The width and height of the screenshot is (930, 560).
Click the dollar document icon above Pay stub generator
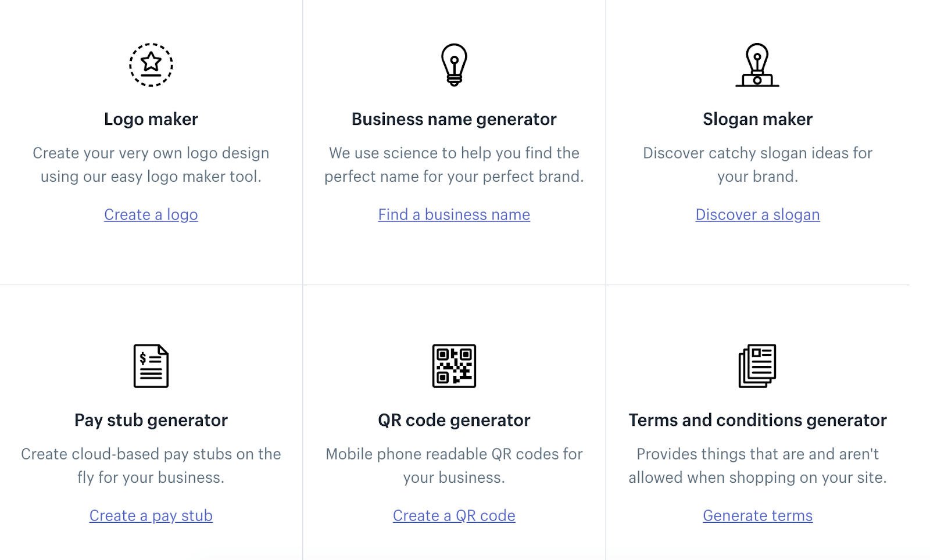(x=151, y=366)
